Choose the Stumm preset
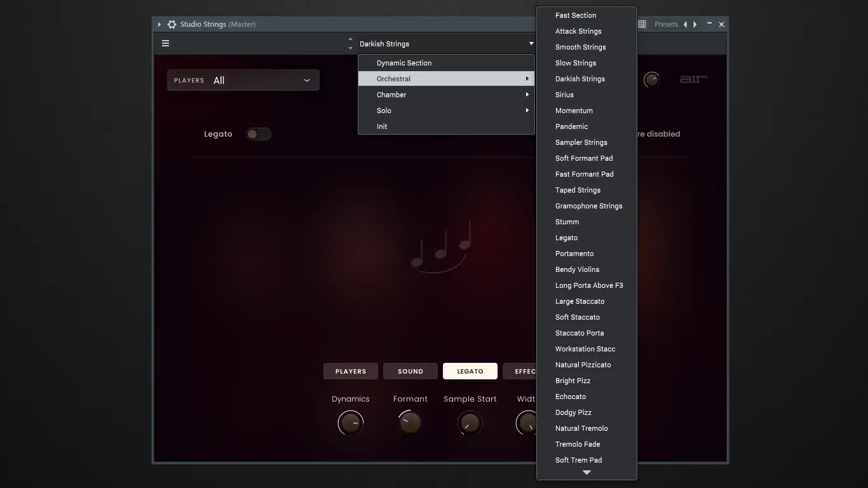The height and width of the screenshot is (488, 868). 587,222
